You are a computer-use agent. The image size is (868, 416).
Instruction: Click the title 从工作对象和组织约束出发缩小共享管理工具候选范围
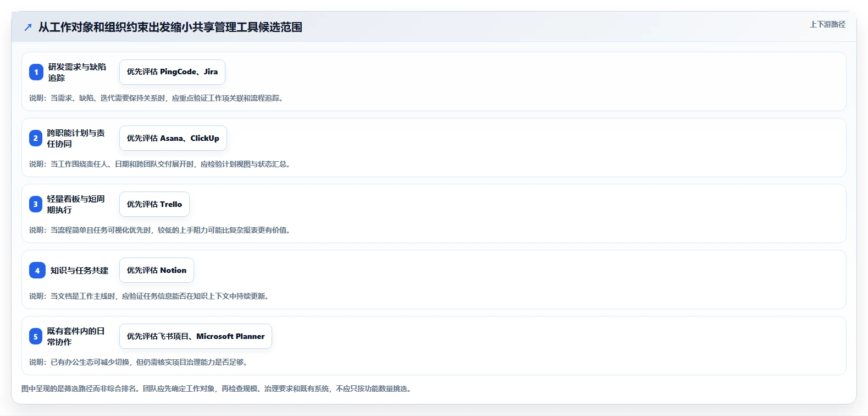(x=170, y=27)
